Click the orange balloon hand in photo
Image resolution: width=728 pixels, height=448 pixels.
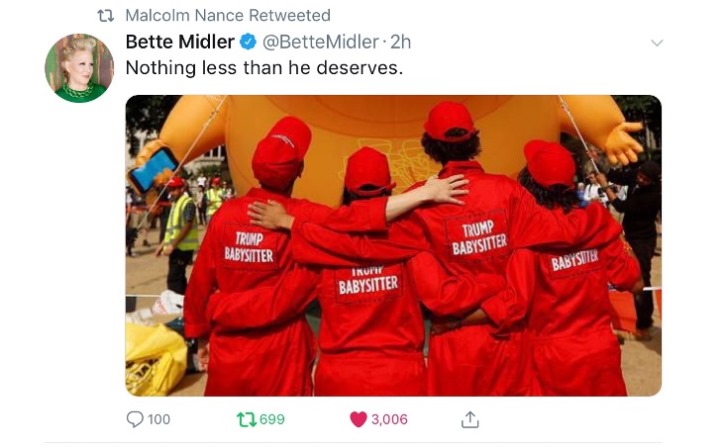(x=624, y=143)
